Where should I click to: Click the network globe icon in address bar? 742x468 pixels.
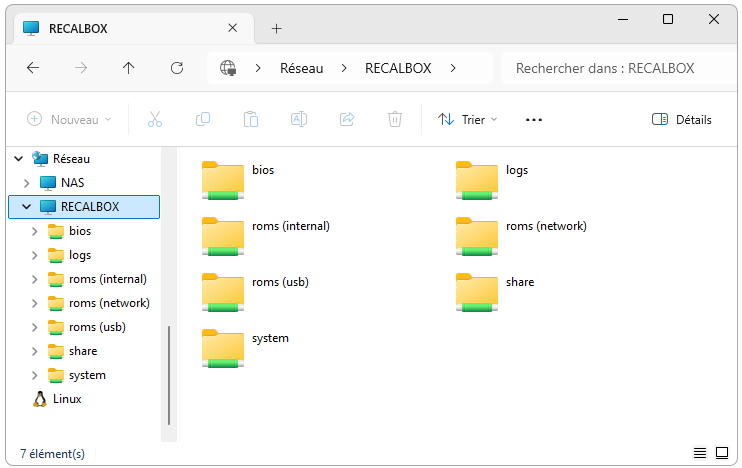coord(228,68)
